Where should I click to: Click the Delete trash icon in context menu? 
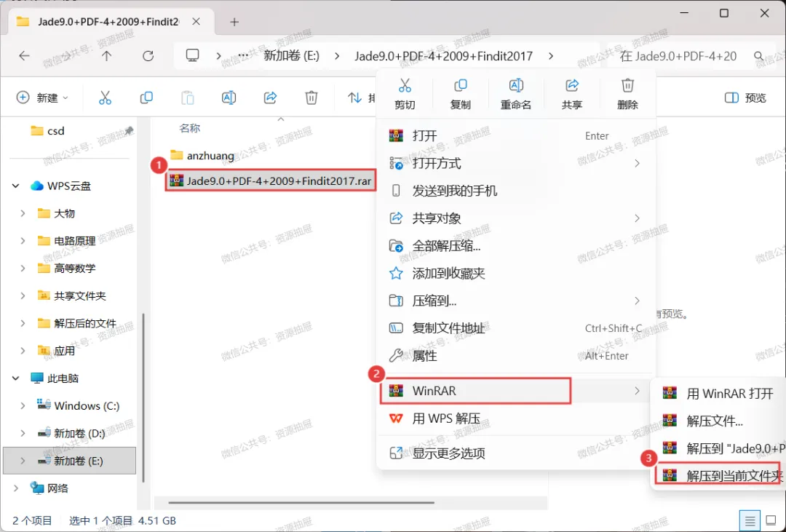(627, 86)
